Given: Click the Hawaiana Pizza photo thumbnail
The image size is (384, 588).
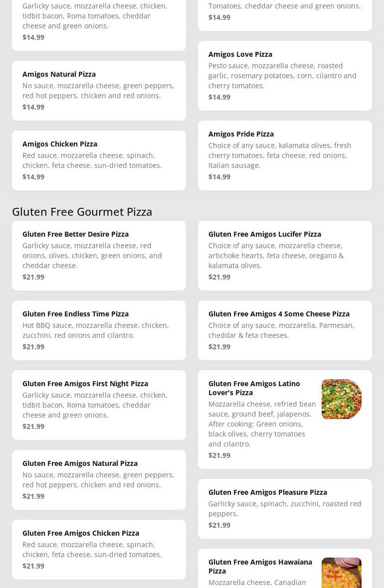Looking at the screenshot, I should pyautogui.click(x=342, y=573).
